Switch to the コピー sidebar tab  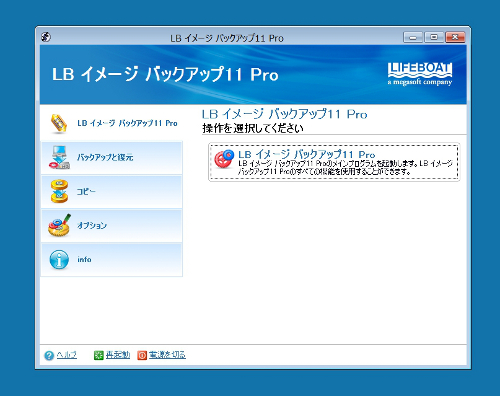point(111,192)
